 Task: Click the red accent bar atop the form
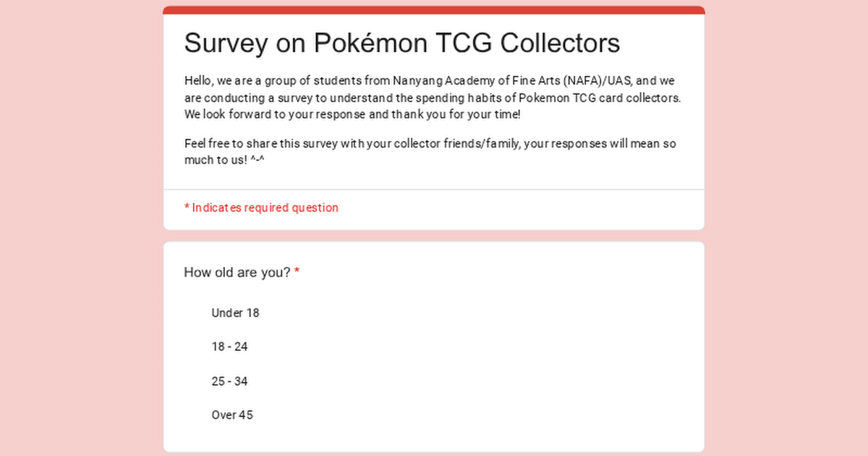tap(434, 10)
